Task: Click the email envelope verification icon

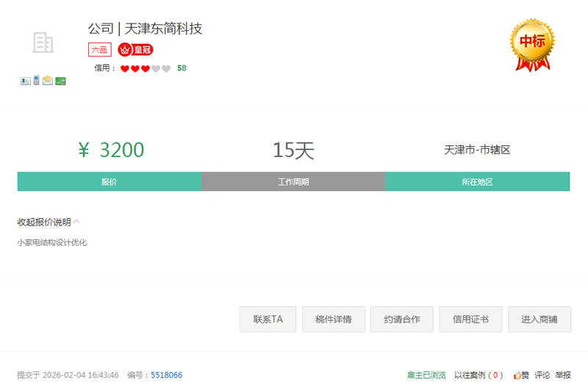Action: 48,81
